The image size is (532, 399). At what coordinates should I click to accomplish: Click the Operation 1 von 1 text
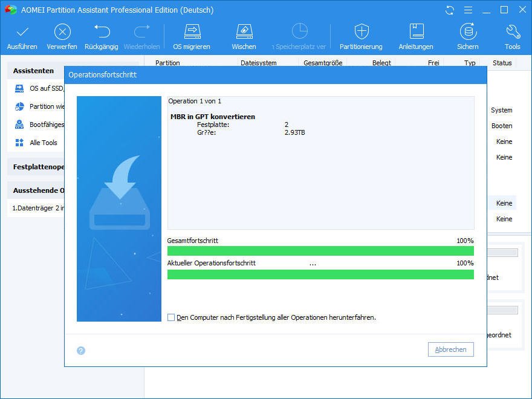pyautogui.click(x=195, y=101)
